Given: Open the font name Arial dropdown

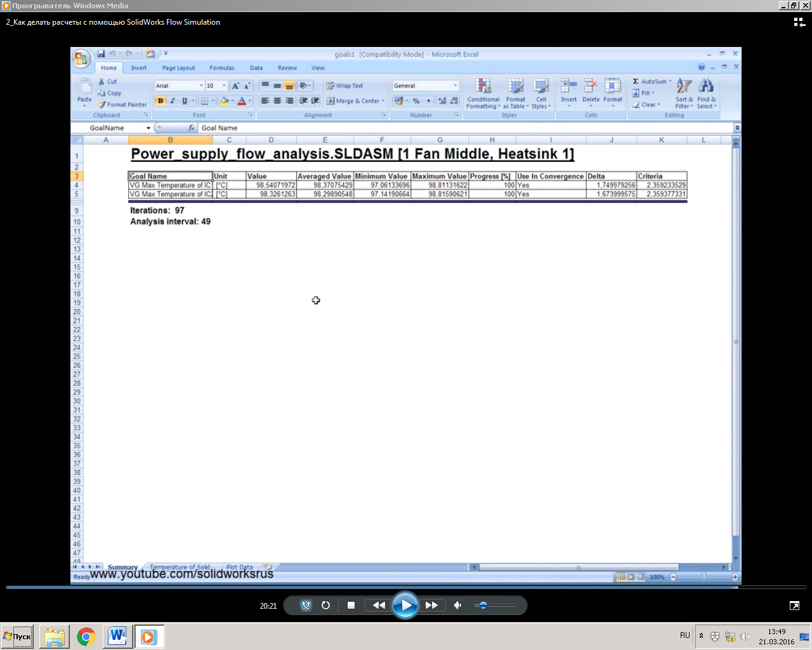Looking at the screenshot, I should click(x=201, y=86).
